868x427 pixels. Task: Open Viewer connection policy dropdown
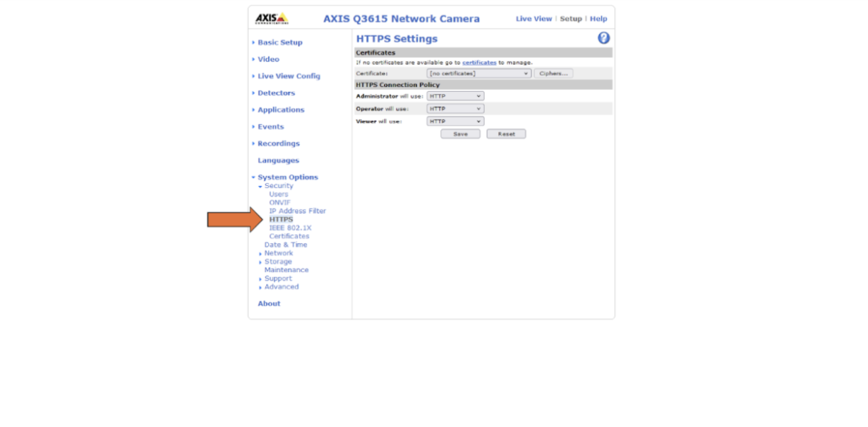455,122
